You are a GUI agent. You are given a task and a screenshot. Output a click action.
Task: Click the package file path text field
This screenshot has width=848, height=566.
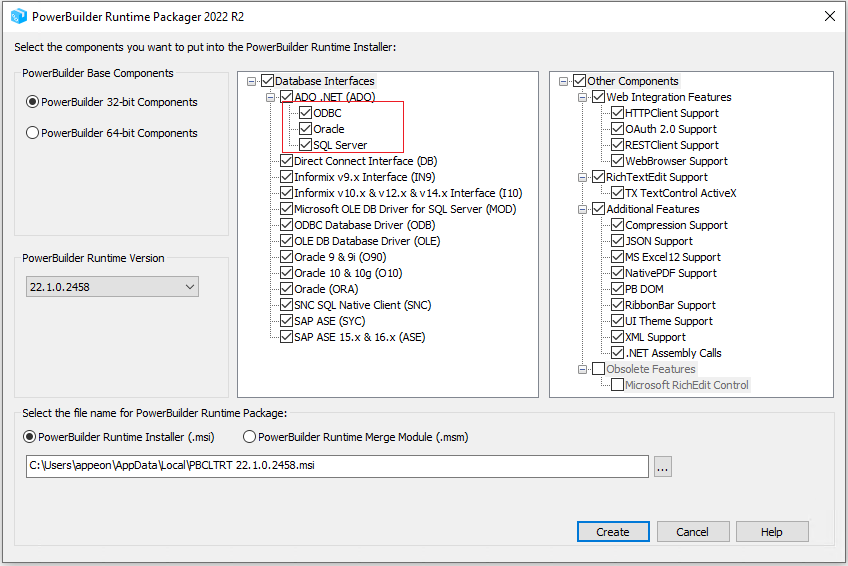point(338,466)
